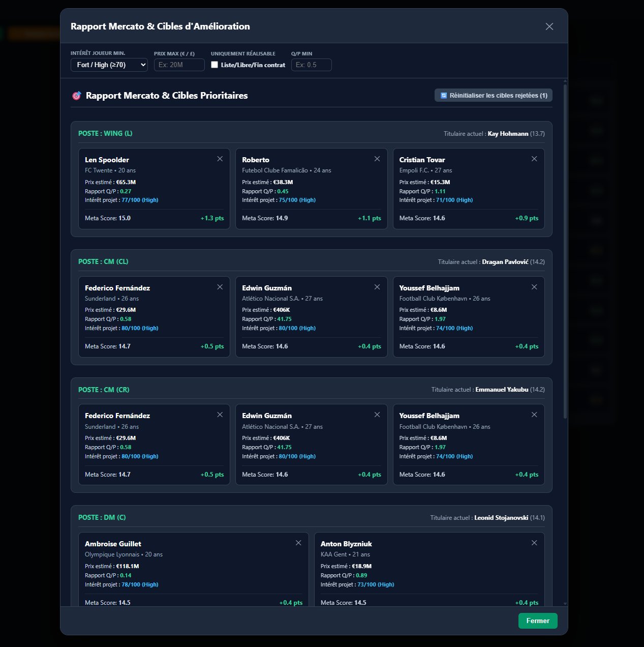Dismiss the Cristian Tovar target card

pyautogui.click(x=534, y=159)
